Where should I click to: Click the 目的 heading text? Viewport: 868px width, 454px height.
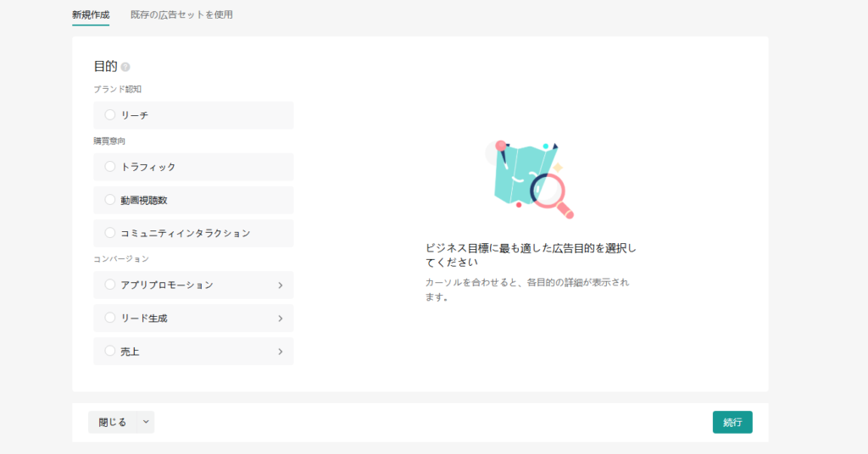[x=105, y=66]
